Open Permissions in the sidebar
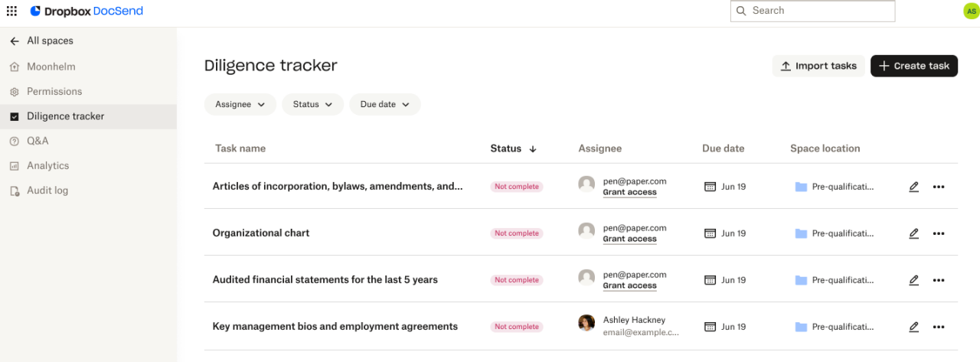The height and width of the screenshot is (362, 980). click(54, 92)
